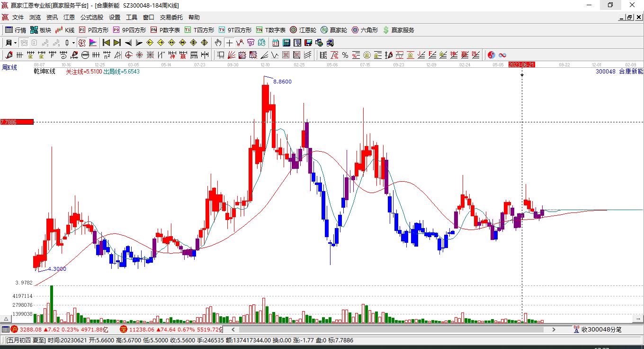Open the 公式选股 menu
The width and height of the screenshot is (644, 349).
click(x=92, y=18)
